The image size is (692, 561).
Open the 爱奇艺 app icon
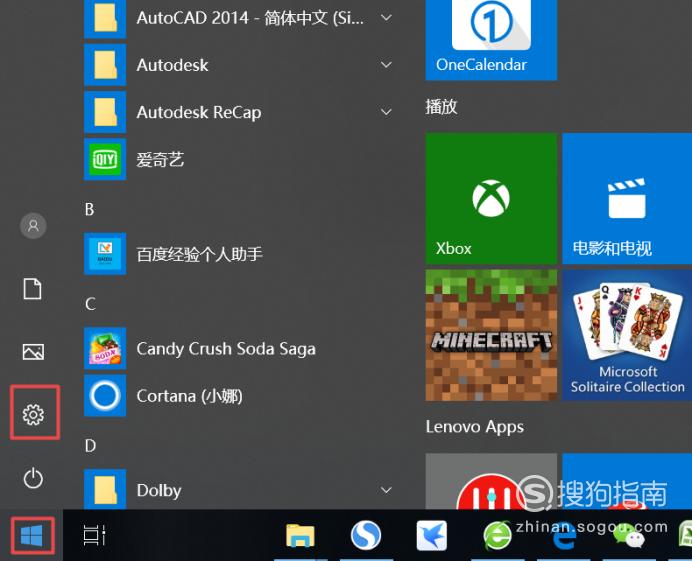(x=105, y=159)
